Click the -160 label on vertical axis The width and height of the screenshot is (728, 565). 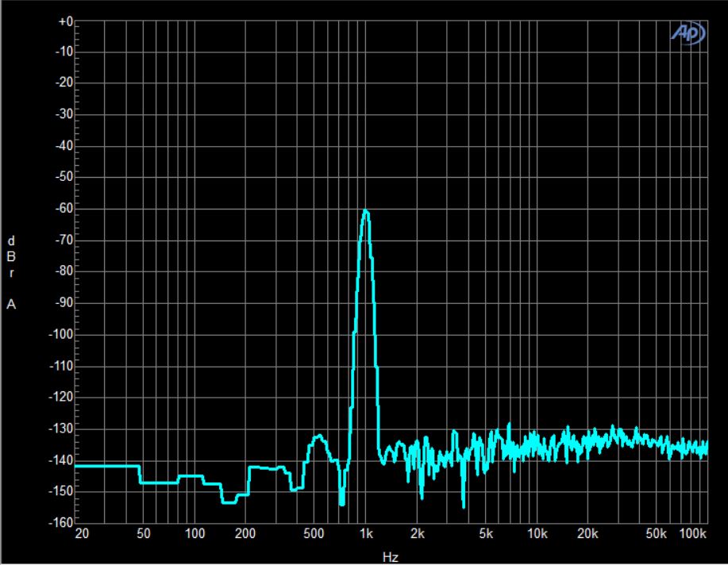pos(61,522)
